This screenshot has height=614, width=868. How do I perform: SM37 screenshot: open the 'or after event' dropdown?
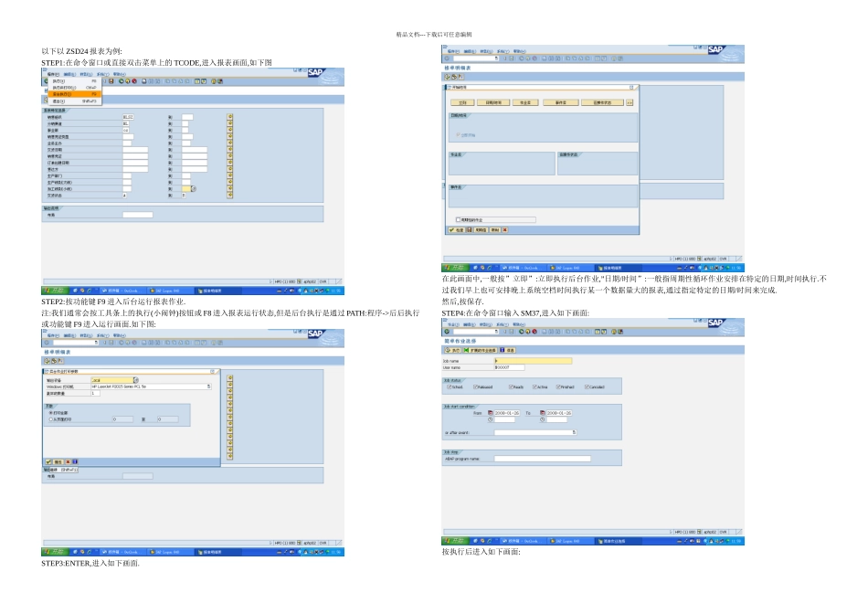574,432
